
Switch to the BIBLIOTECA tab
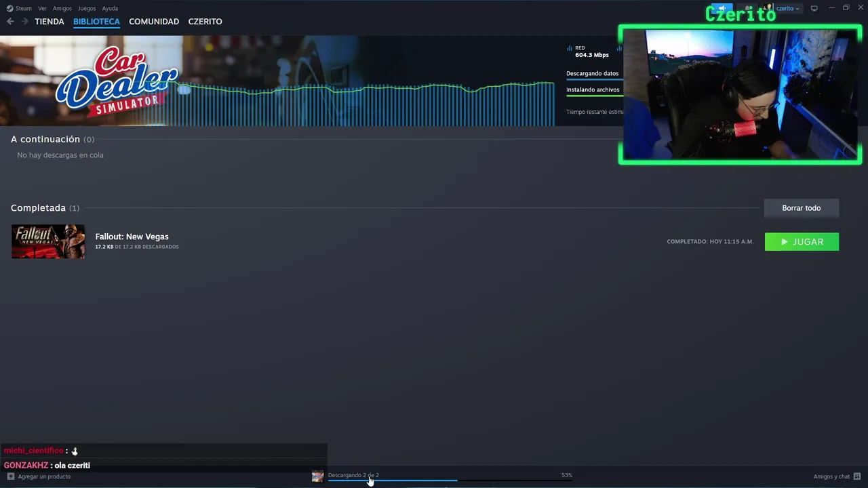96,22
